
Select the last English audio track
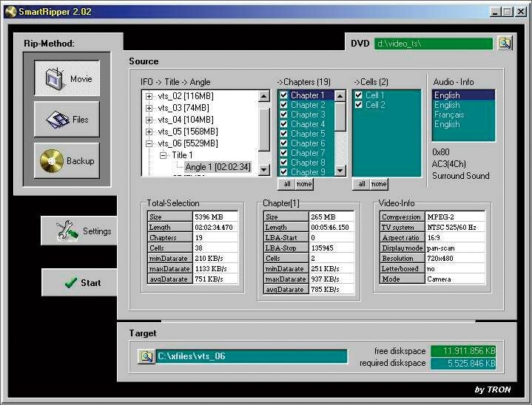pos(463,124)
